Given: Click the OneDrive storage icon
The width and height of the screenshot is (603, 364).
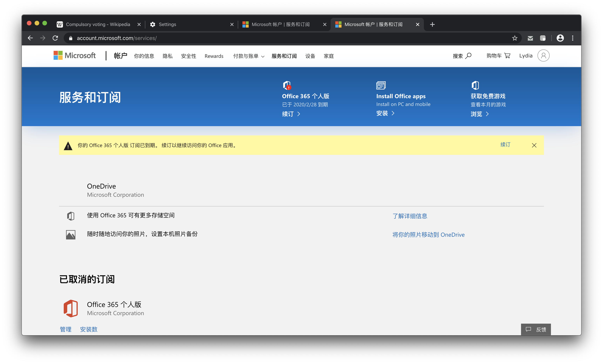Looking at the screenshot, I should 71,216.
